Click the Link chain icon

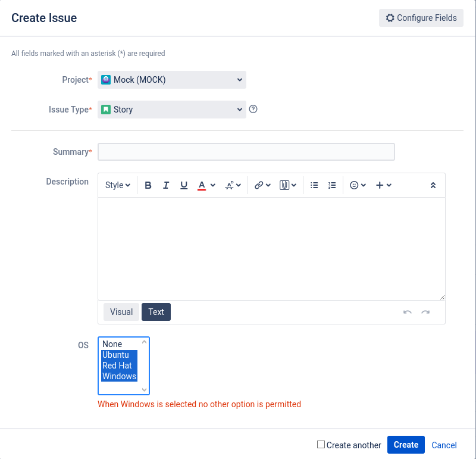pos(259,185)
